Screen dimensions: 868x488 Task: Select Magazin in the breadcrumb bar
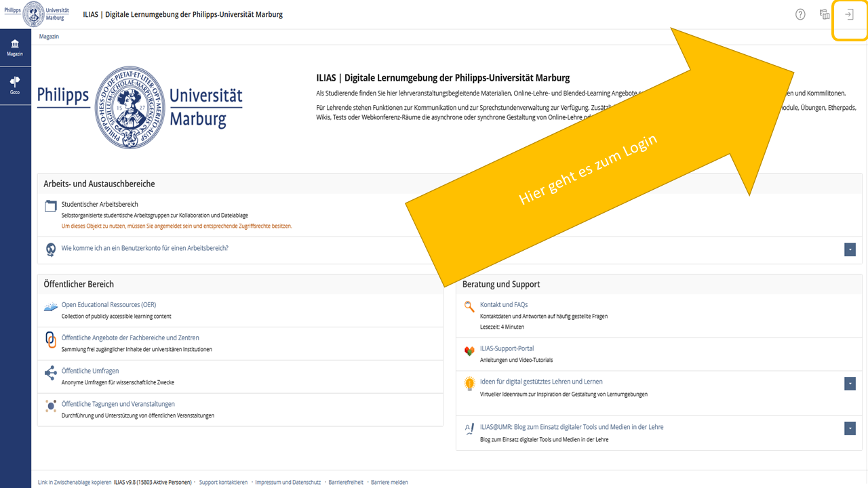(48, 36)
